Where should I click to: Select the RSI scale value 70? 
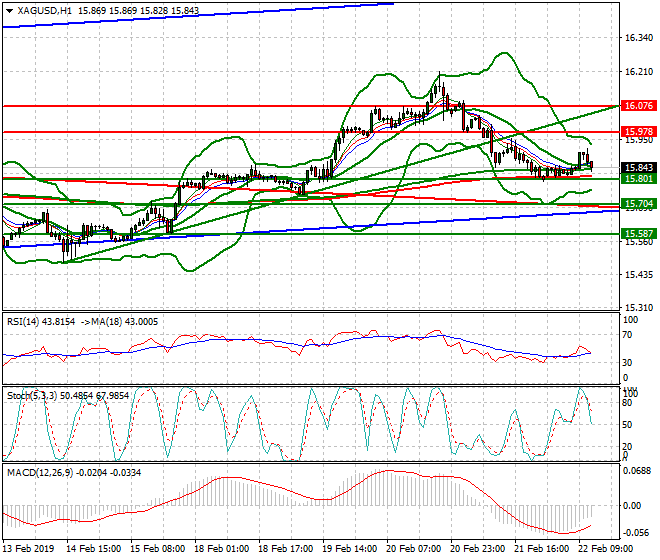[x=627, y=335]
